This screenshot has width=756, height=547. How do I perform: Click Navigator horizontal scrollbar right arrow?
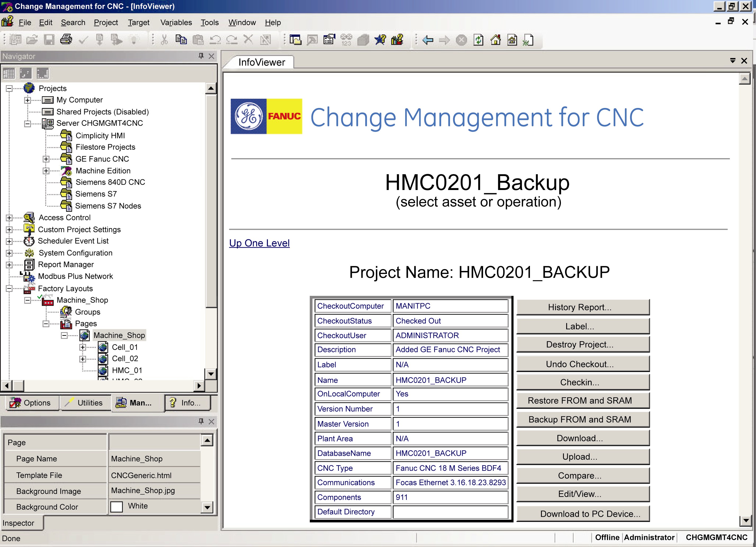tap(199, 386)
